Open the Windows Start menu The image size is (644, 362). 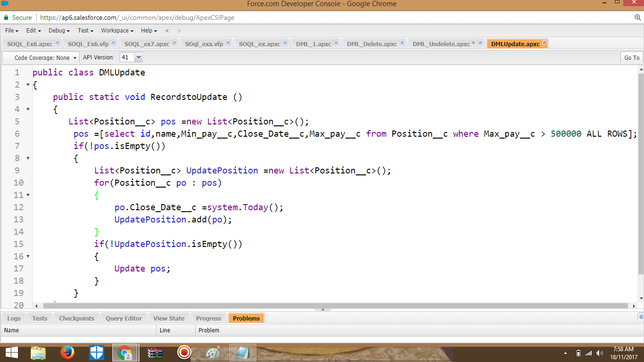pyautogui.click(x=11, y=353)
